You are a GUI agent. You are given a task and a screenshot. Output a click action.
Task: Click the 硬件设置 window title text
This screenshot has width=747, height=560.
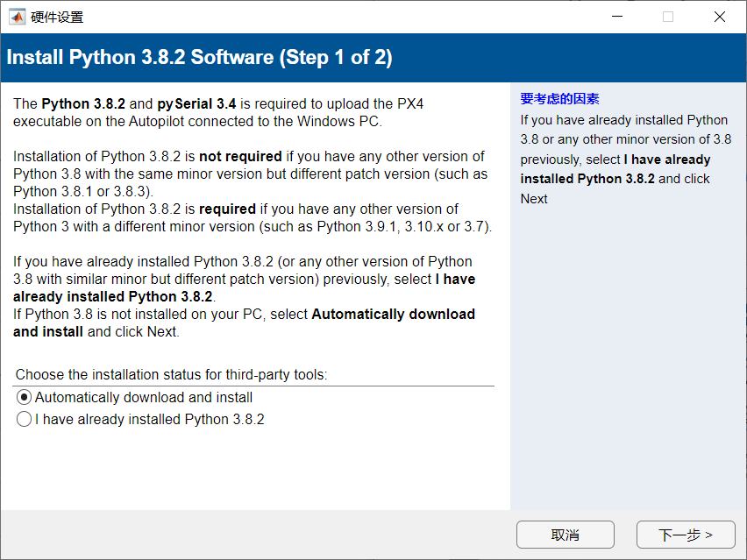(58, 17)
